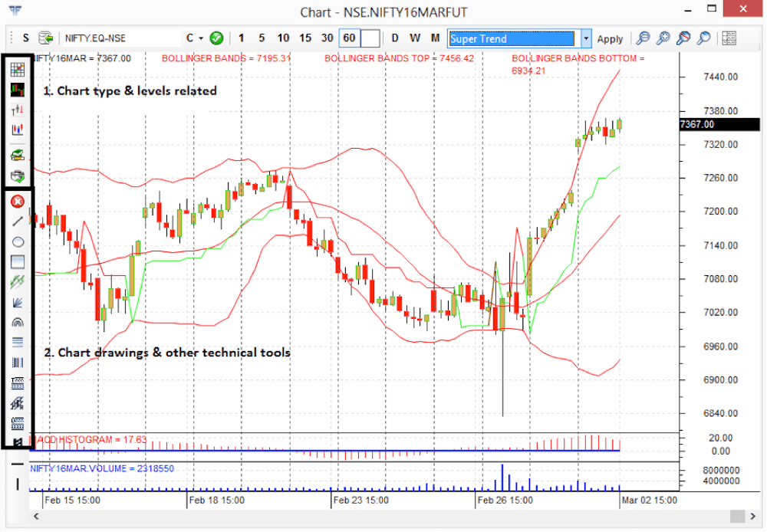Activate the Daily D interval
Viewport: 767px width, 532px height.
click(x=394, y=38)
